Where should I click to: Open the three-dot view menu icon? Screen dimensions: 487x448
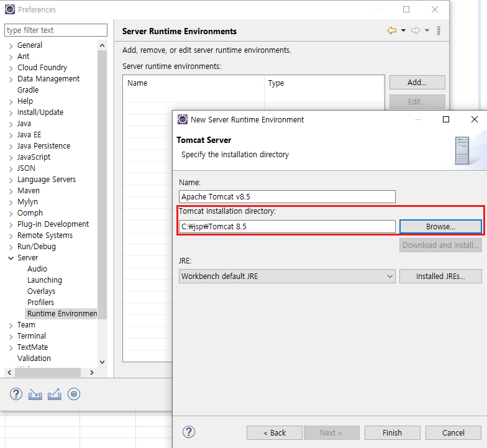(439, 30)
